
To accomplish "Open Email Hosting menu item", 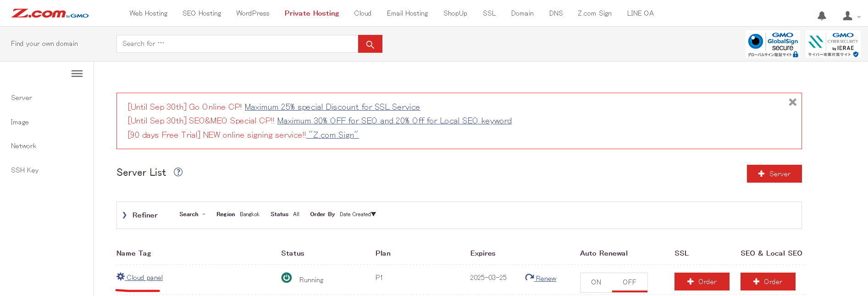I will [x=407, y=13].
